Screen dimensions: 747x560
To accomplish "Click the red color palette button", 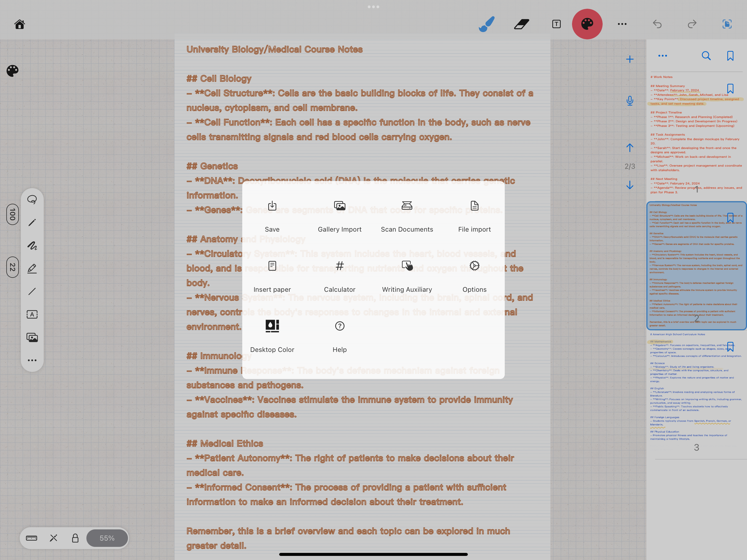I will [x=587, y=24].
